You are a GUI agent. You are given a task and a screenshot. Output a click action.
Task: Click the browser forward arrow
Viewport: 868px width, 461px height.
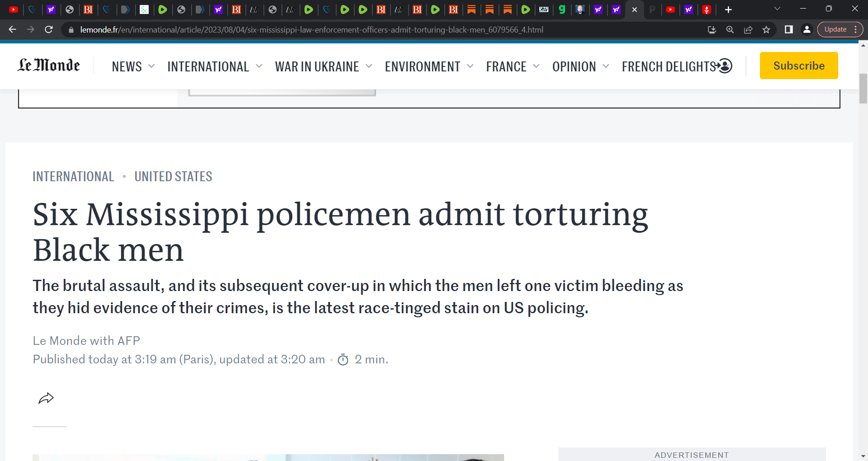(30, 29)
